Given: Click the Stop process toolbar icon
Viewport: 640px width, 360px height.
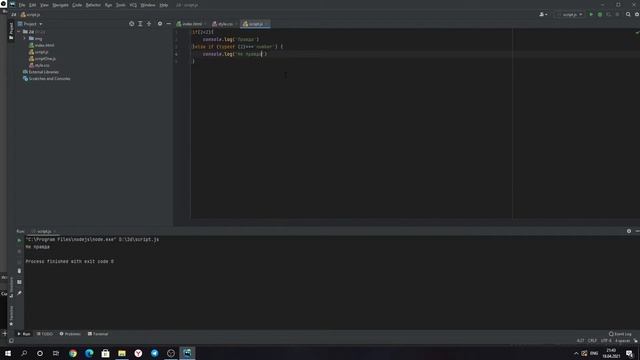Looking at the screenshot, I should coord(617,15).
